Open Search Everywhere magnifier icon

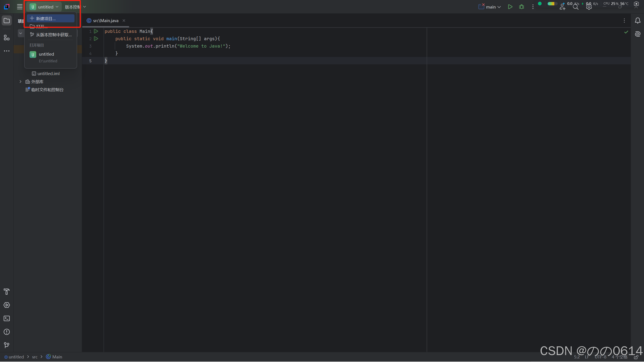tap(576, 6)
